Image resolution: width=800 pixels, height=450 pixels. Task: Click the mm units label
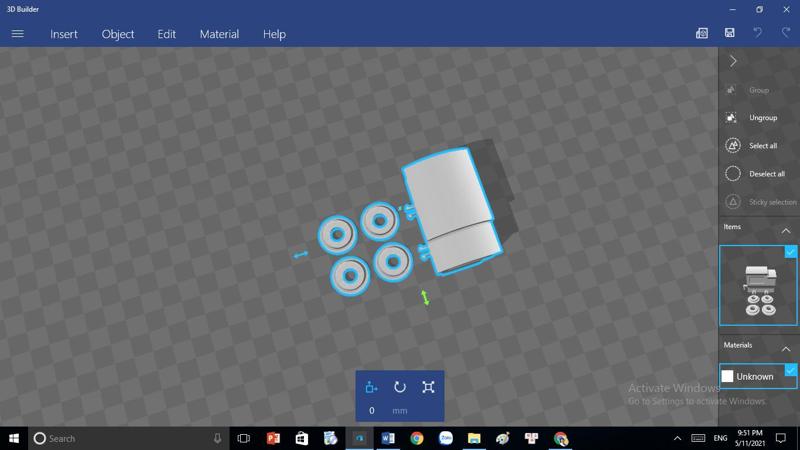[x=399, y=411]
